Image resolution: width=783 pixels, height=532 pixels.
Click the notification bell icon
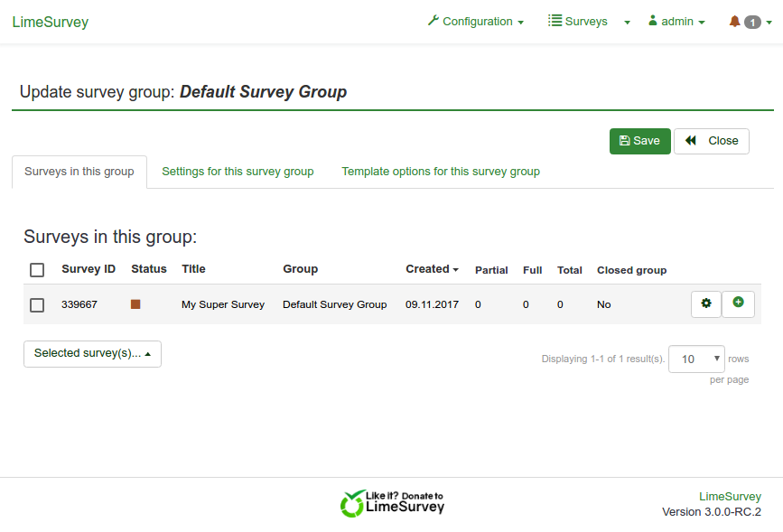[734, 22]
